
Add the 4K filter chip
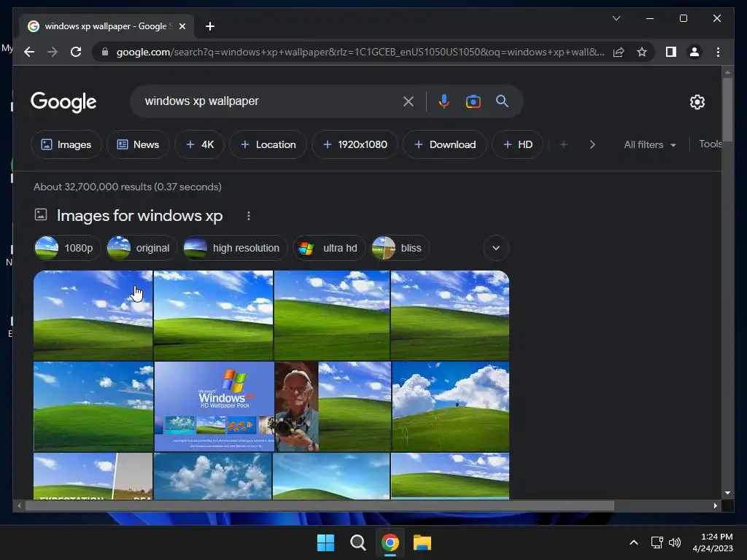[200, 144]
